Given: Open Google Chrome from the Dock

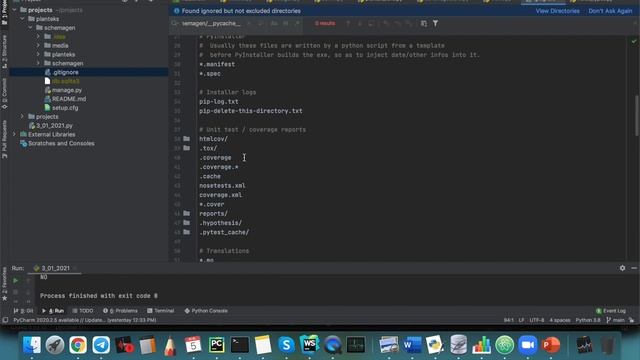Looking at the screenshot, I should [x=78, y=345].
